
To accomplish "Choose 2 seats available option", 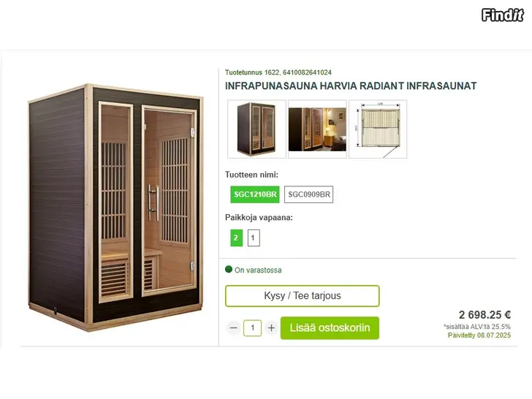I will click(x=236, y=237).
